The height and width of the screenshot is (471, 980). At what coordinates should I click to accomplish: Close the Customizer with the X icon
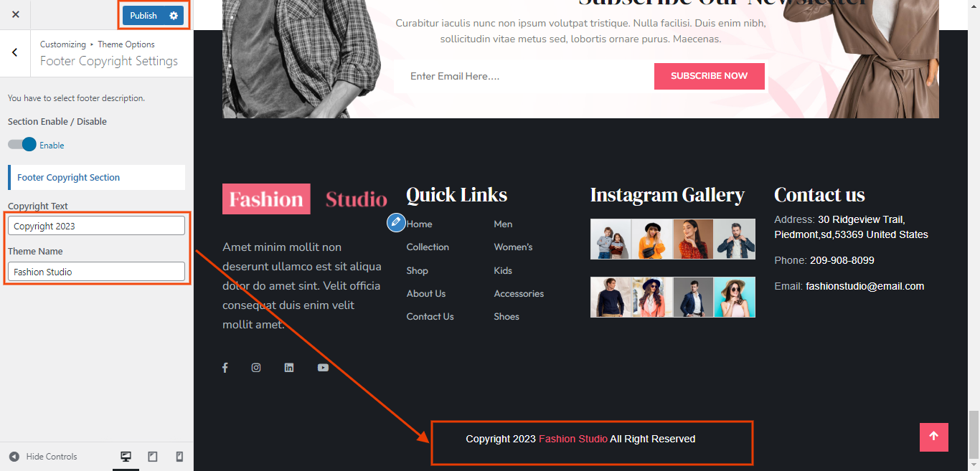click(x=16, y=14)
